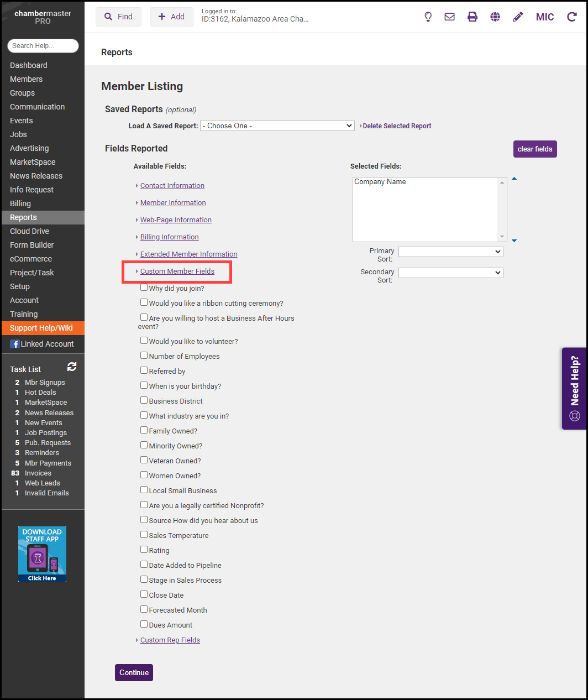Select Company Name in Selected Fields
This screenshot has width=588, height=700.
tap(380, 182)
